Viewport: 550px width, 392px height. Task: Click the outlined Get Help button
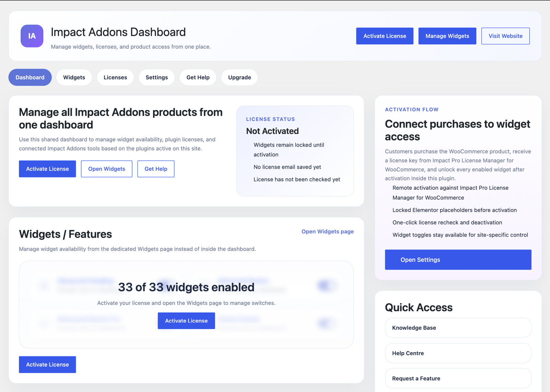pos(156,169)
